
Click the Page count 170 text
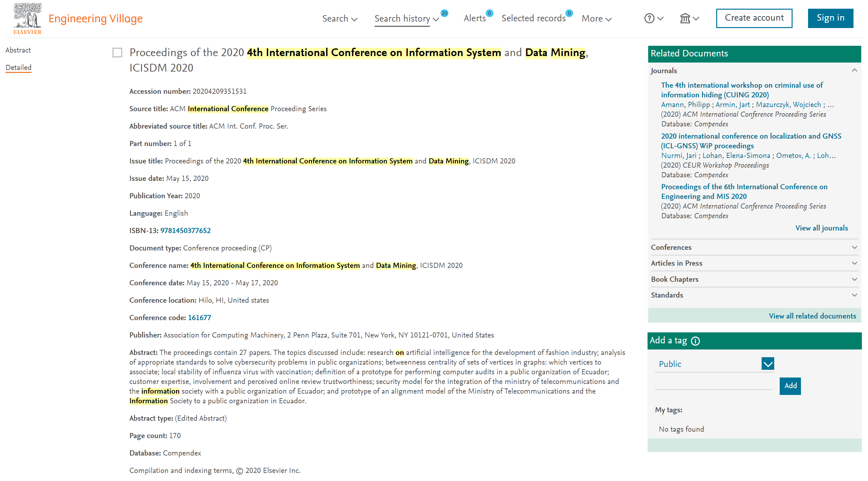click(x=155, y=436)
